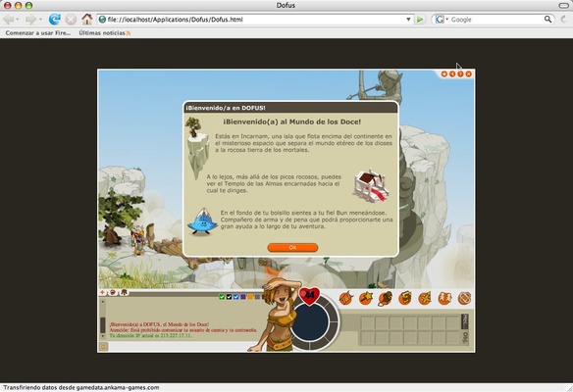The height and width of the screenshot is (392, 573).
Task: Click the chat scrollbar up arrow
Action: coord(103,302)
